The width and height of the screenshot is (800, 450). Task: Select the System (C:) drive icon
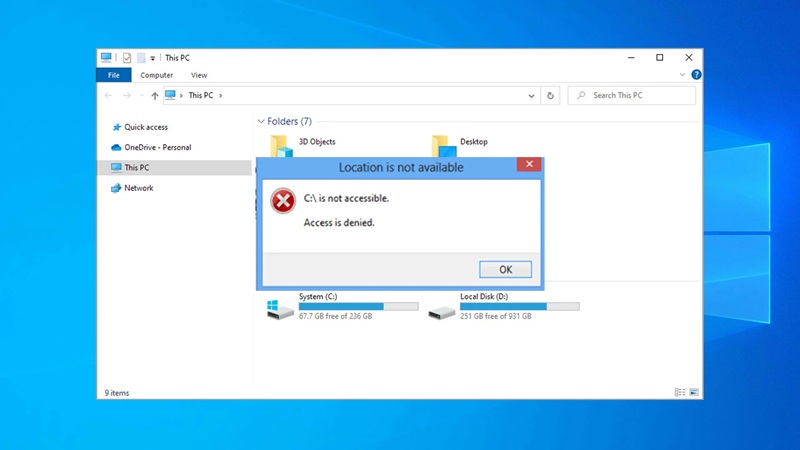pyautogui.click(x=280, y=309)
